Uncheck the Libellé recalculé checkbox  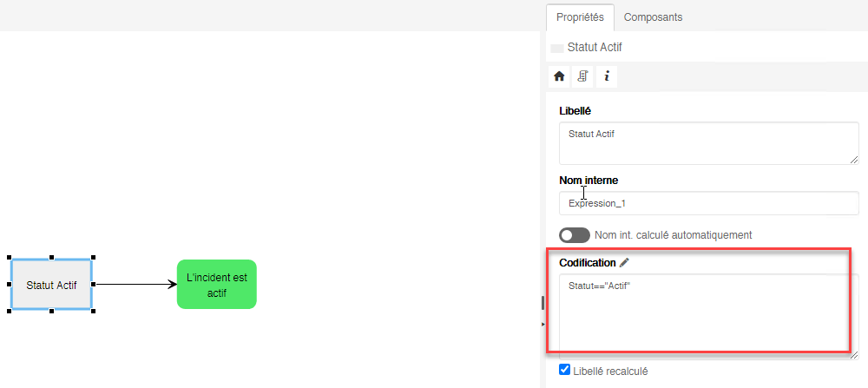(565, 370)
